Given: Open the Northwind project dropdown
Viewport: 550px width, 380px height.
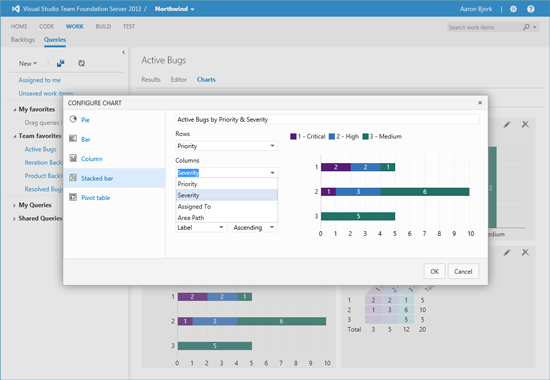Looking at the screenshot, I should [174, 9].
